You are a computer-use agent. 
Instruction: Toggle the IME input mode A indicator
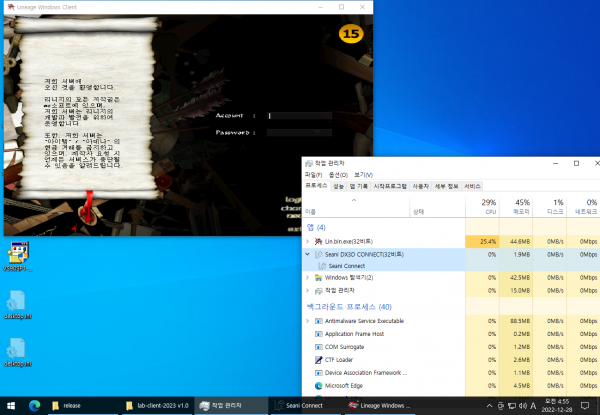coord(533,406)
